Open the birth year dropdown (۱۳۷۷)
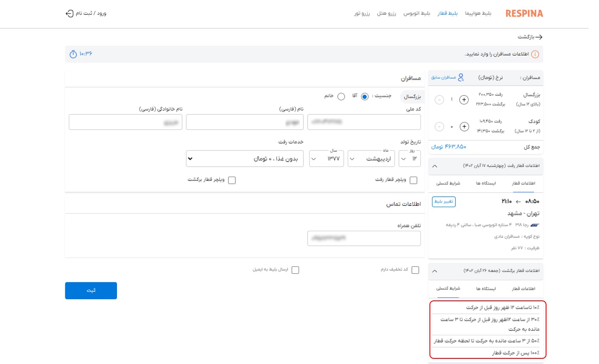The image size is (599, 364). click(327, 159)
